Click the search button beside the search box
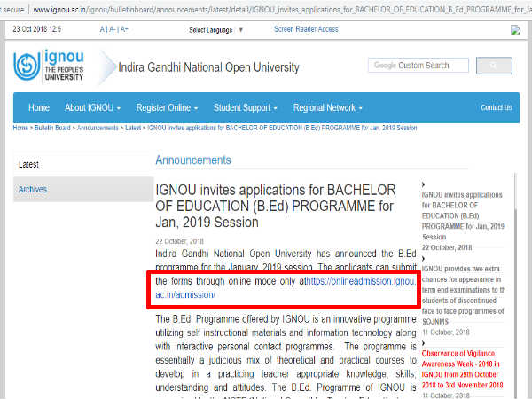This screenshot has width=532, height=399. [x=494, y=66]
